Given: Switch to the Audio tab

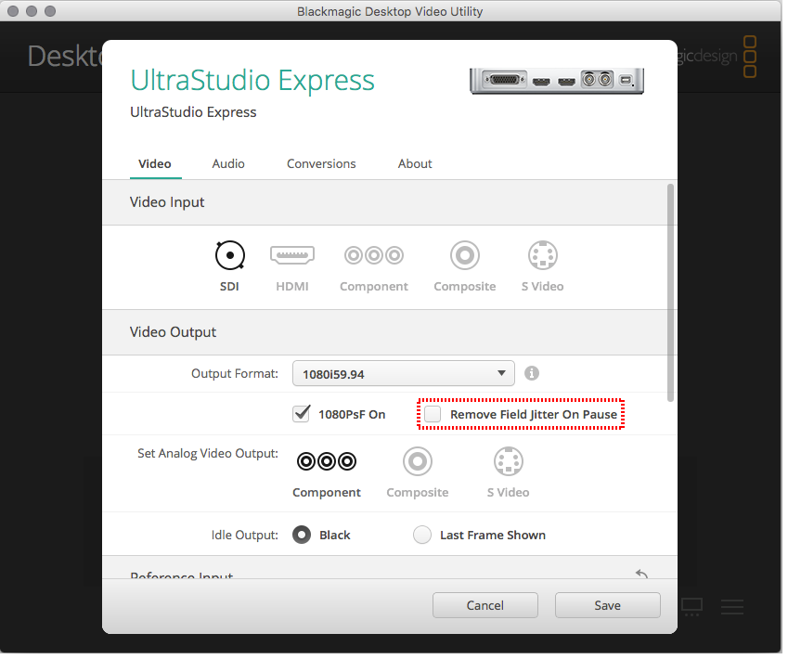Looking at the screenshot, I should (x=228, y=164).
